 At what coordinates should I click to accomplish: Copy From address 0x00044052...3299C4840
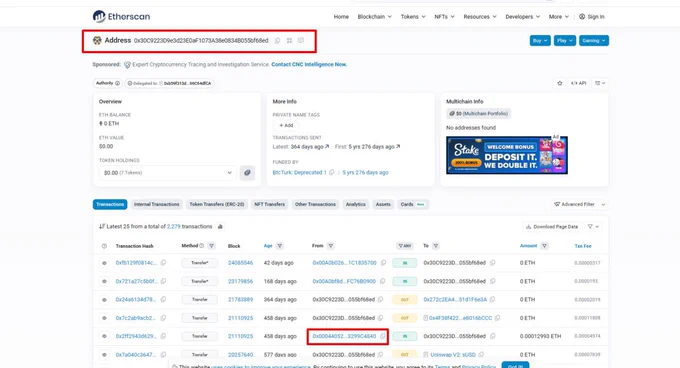(383, 336)
